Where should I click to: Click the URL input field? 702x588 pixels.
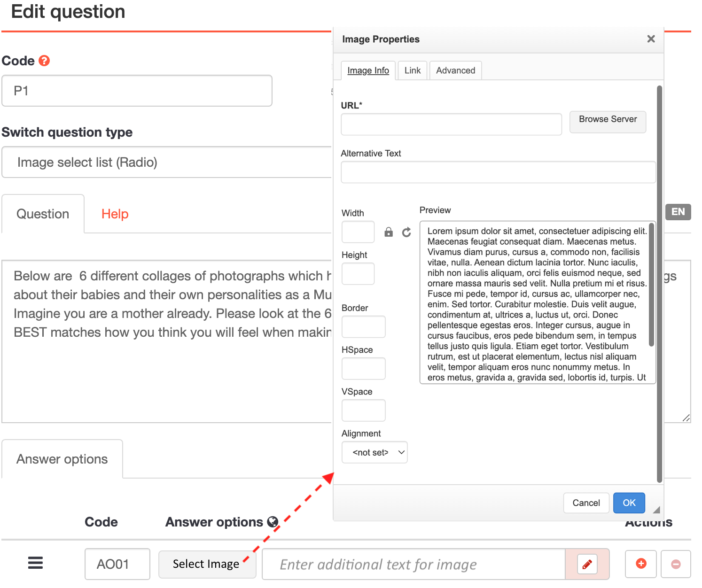[451, 124]
